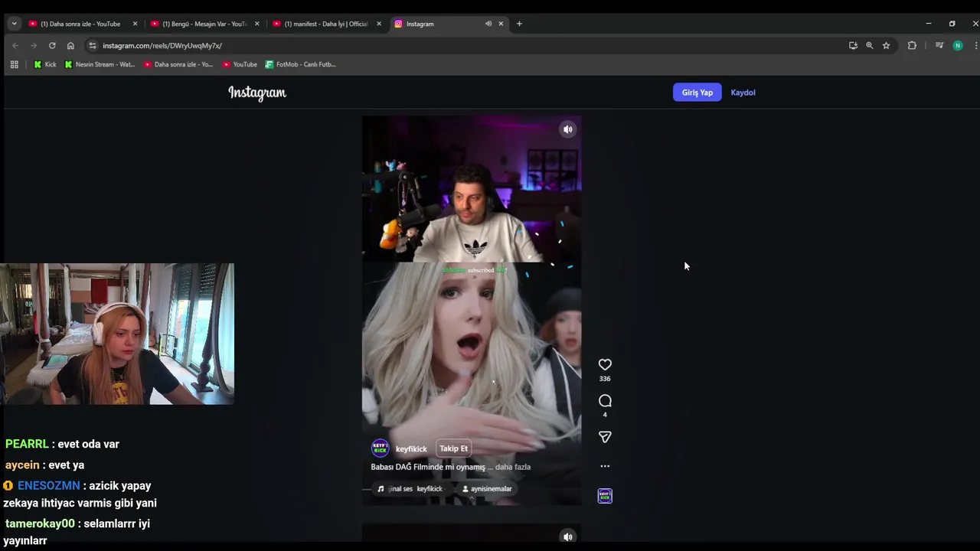Open the FotMob Canlı Futbol bookmark
This screenshot has width=980, height=551.
pyautogui.click(x=300, y=64)
